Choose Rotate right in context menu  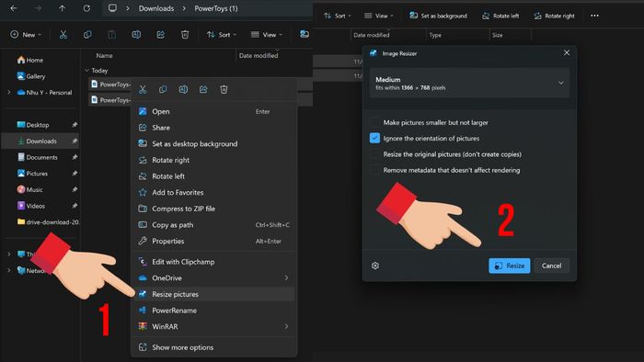[x=214, y=160]
